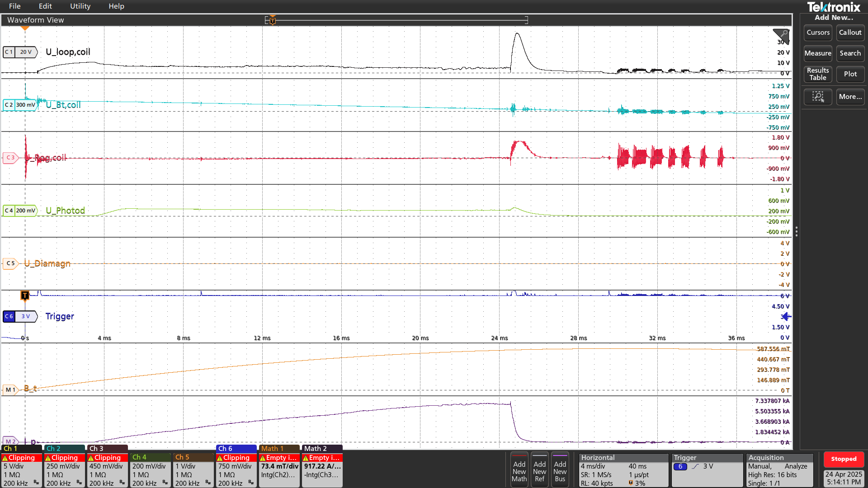Click the Cursors button
This screenshot has height=488, width=868.
click(818, 33)
